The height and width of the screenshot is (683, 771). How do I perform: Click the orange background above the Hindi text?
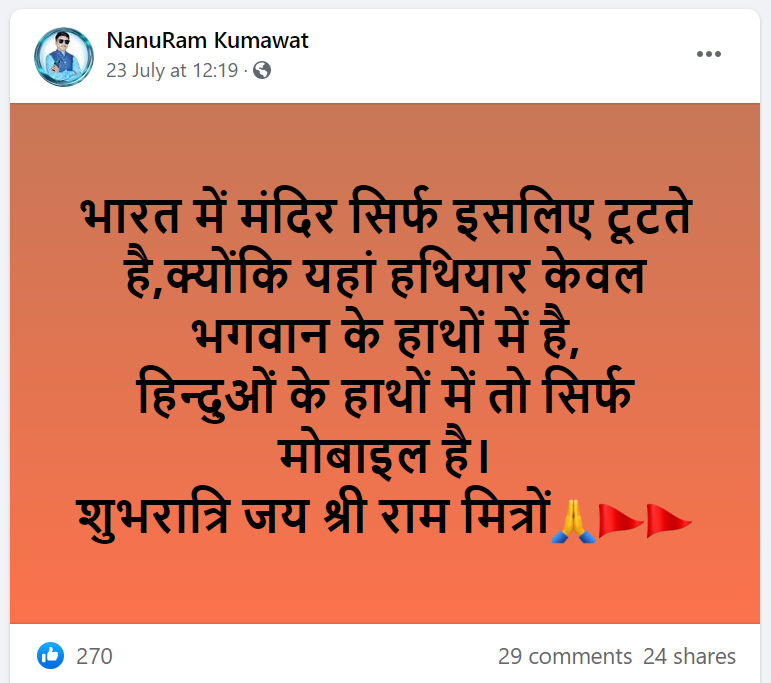tap(385, 143)
